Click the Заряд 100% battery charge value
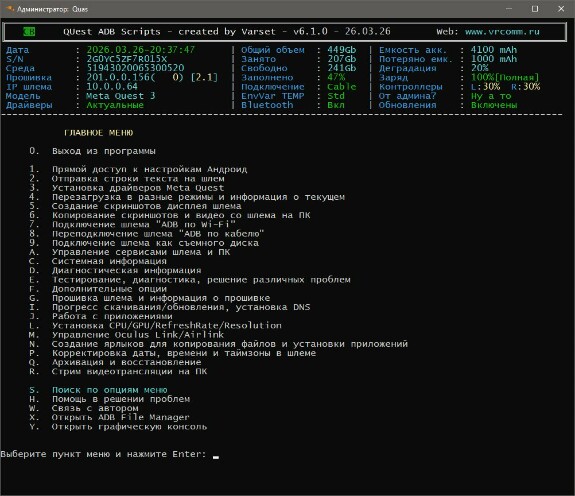575x496 pixels. pyautogui.click(x=505, y=77)
